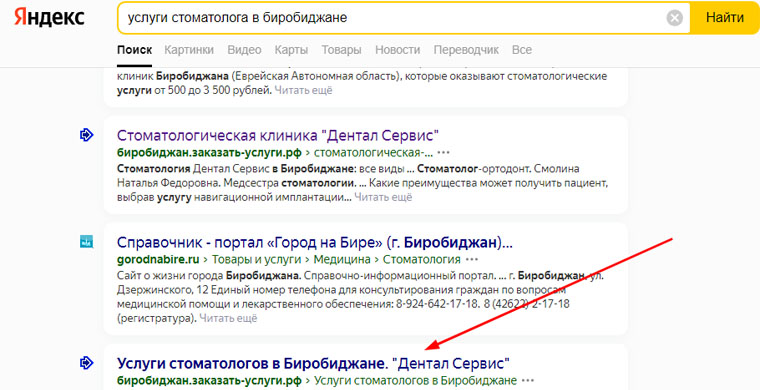The image size is (760, 390).
Task: Click gorodnabire.ru green domain link
Action: coord(158,260)
